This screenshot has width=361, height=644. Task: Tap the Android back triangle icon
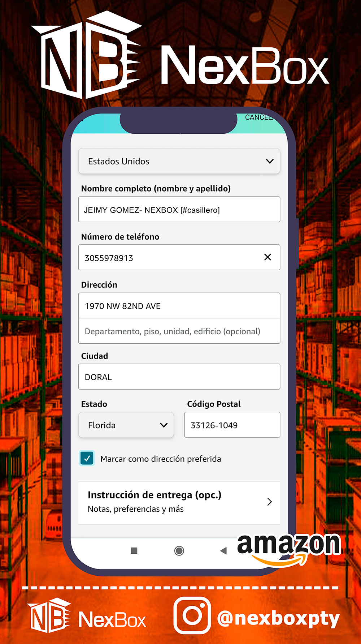point(223,551)
